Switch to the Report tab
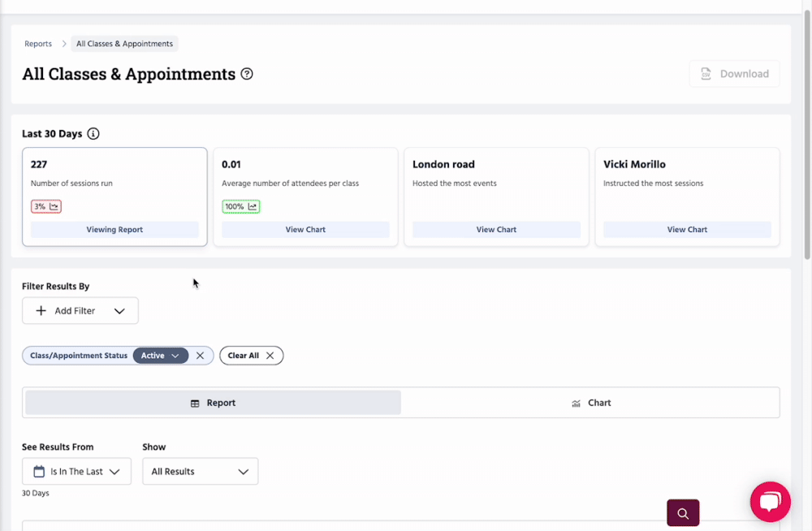Screen dimensions: 812x531 213,403
